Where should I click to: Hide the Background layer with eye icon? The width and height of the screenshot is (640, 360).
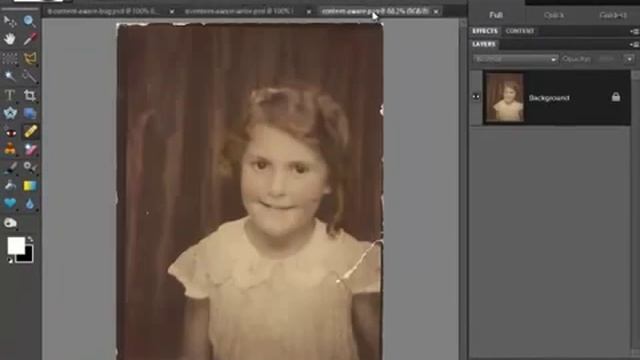[x=476, y=97]
